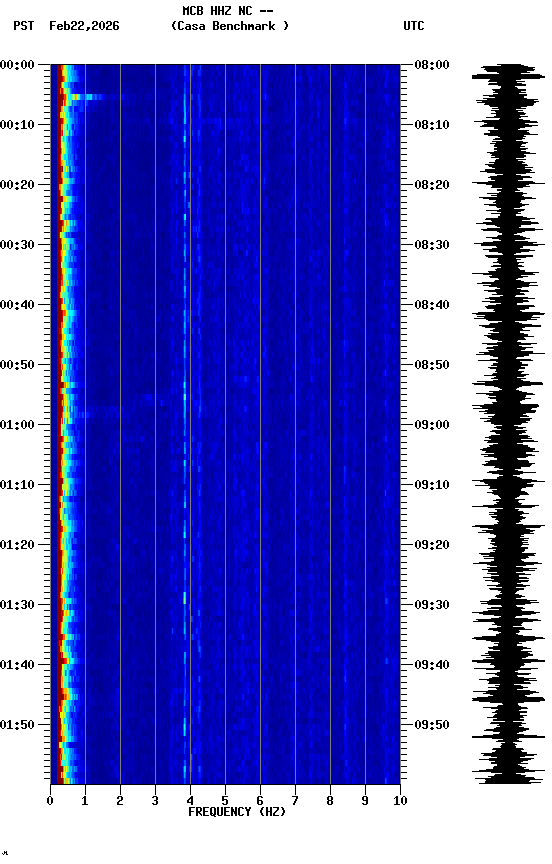Click the frequency axis tick label '7'
Image resolution: width=552 pixels, height=864 pixels.
295,801
